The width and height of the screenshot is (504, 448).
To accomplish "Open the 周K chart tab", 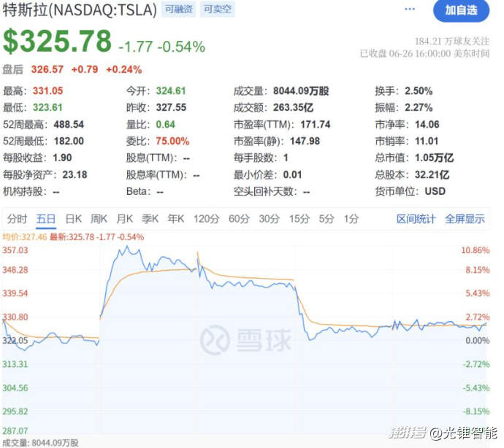I will point(99,219).
